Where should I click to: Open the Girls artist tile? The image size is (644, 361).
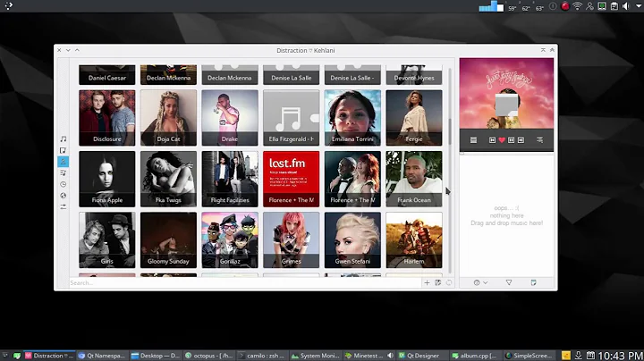pyautogui.click(x=106, y=240)
